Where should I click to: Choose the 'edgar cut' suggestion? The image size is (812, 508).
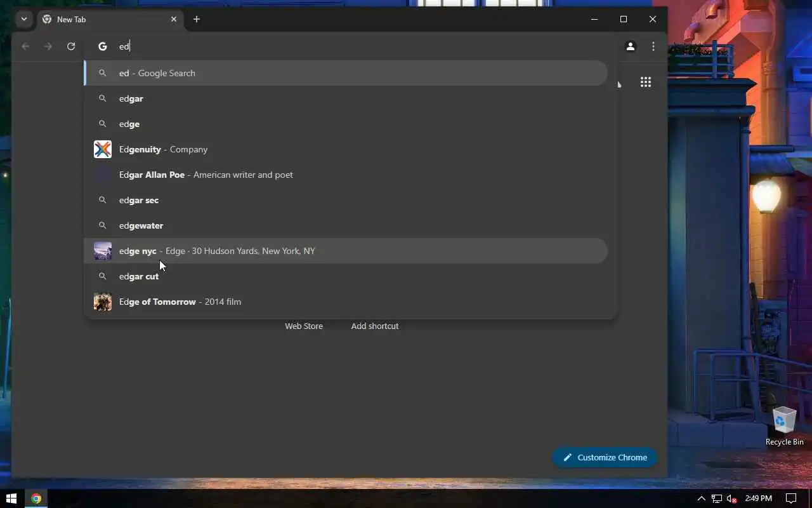346,276
